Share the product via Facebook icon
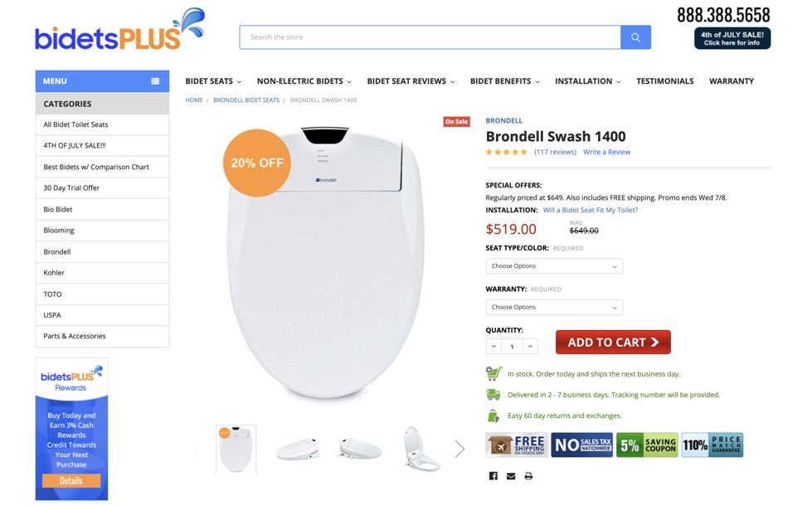This screenshot has height=506, width=812. coord(493,476)
